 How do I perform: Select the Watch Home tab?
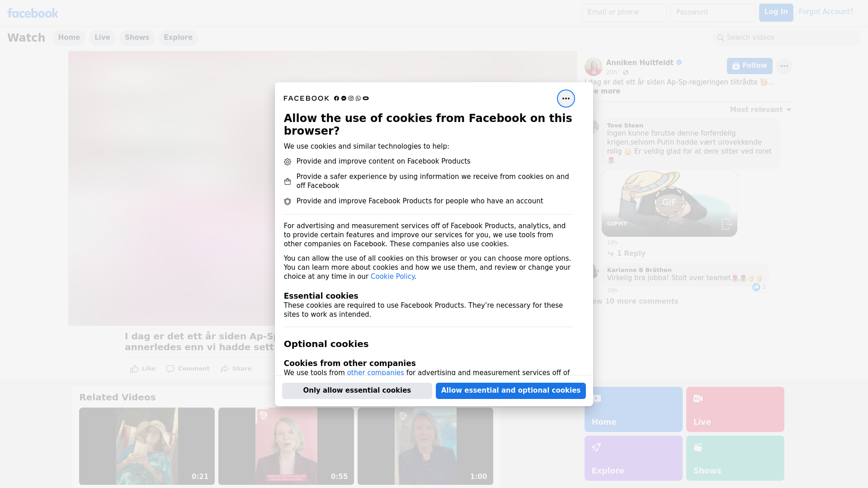tap(69, 38)
